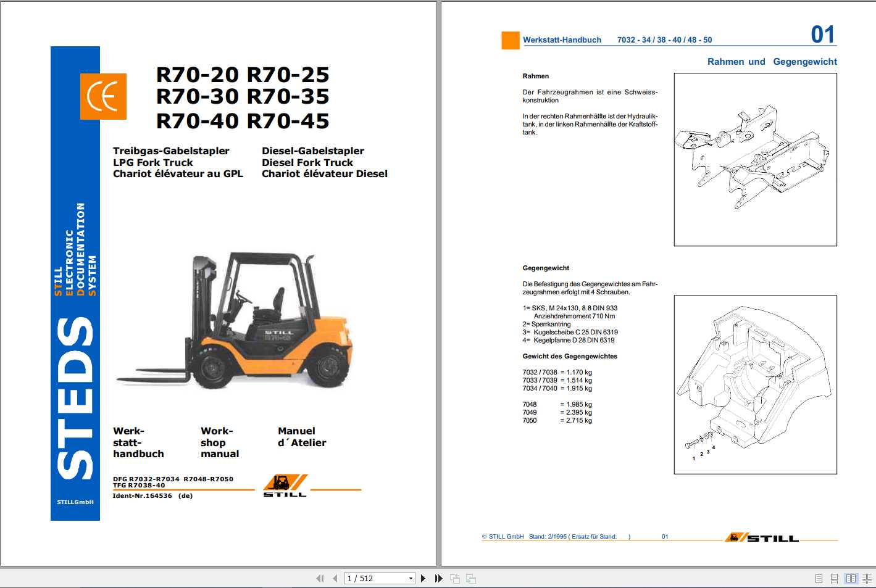This screenshot has height=588, width=876.
Task: Click the orange CE mark on cover
Action: pos(103,96)
